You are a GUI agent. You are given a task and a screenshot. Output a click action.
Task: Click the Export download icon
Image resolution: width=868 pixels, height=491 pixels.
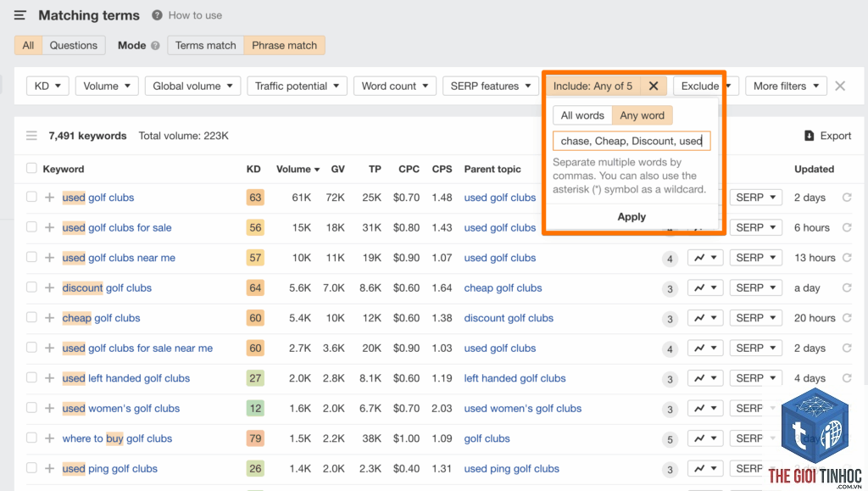click(809, 136)
